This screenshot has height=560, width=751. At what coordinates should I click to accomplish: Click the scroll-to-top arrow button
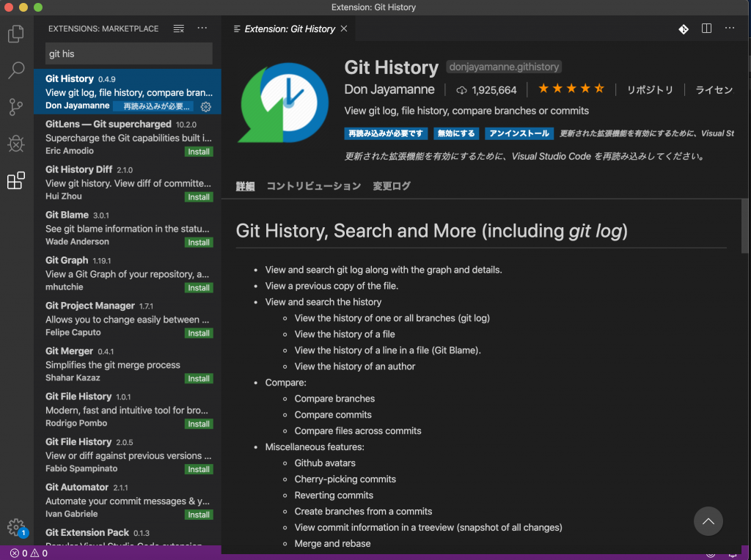pyautogui.click(x=708, y=521)
